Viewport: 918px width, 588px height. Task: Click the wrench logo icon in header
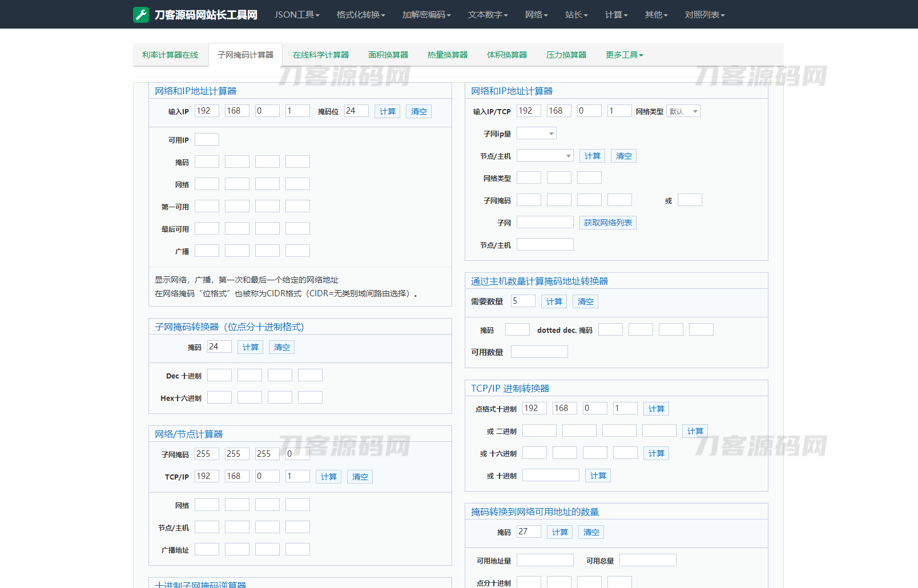pos(141,15)
